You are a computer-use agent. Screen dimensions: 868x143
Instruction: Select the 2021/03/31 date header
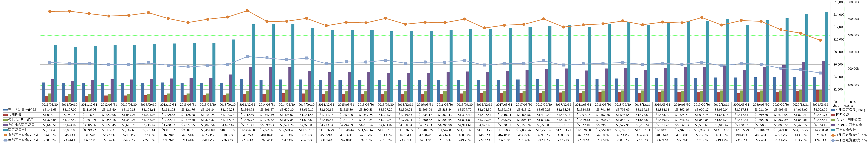tap(820, 105)
